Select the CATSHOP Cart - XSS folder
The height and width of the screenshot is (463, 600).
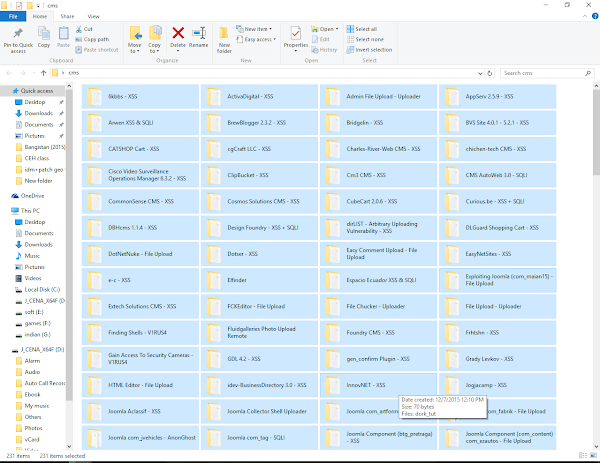click(x=140, y=149)
